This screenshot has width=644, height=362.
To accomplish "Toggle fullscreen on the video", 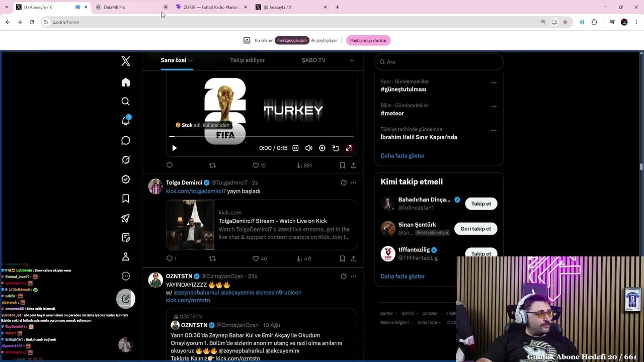I will point(349,148).
